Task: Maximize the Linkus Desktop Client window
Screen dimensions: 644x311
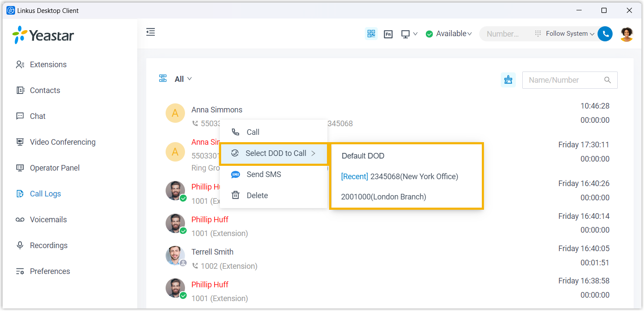Action: [x=604, y=10]
